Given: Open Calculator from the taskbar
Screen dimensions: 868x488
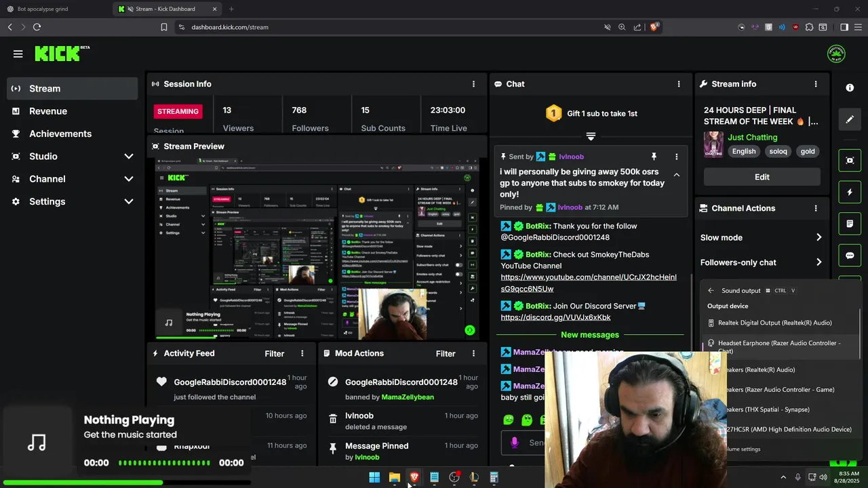Looking at the screenshot, I should pyautogui.click(x=494, y=478).
